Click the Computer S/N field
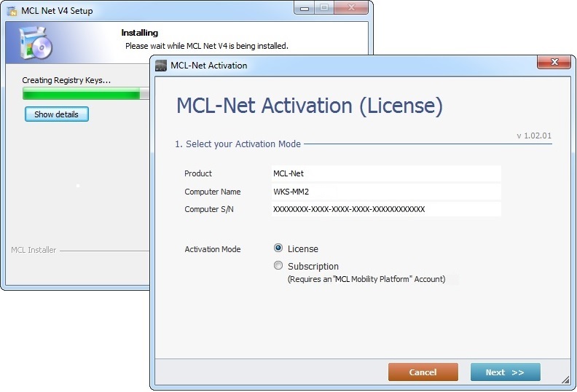The width and height of the screenshot is (577, 392). (x=386, y=209)
